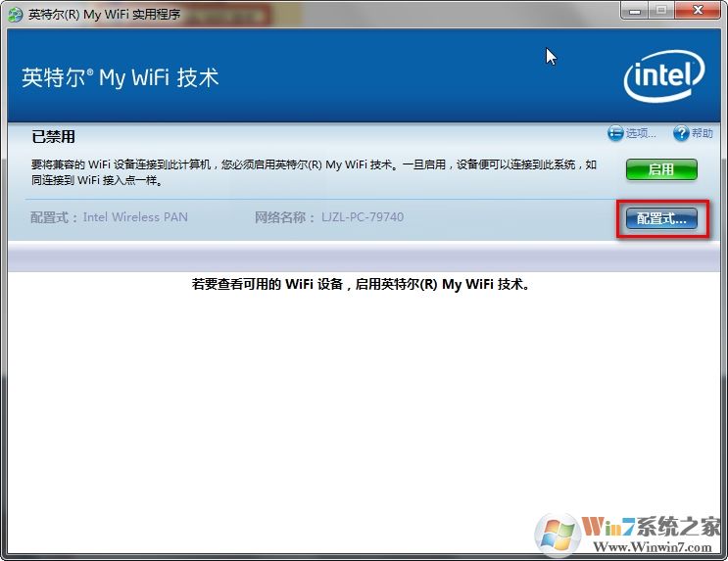Screen dimensions: 728x561
Task: Open the 帮助 help link
Action: (x=702, y=133)
